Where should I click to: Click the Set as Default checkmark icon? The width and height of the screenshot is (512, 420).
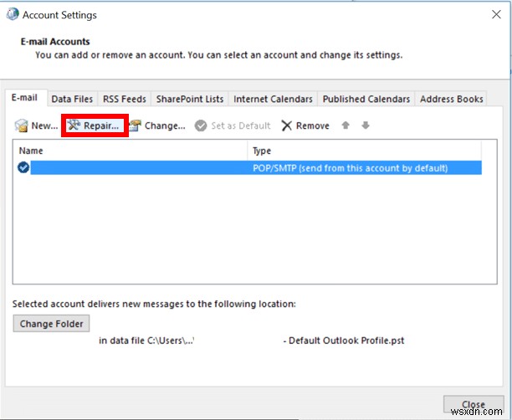coord(201,125)
